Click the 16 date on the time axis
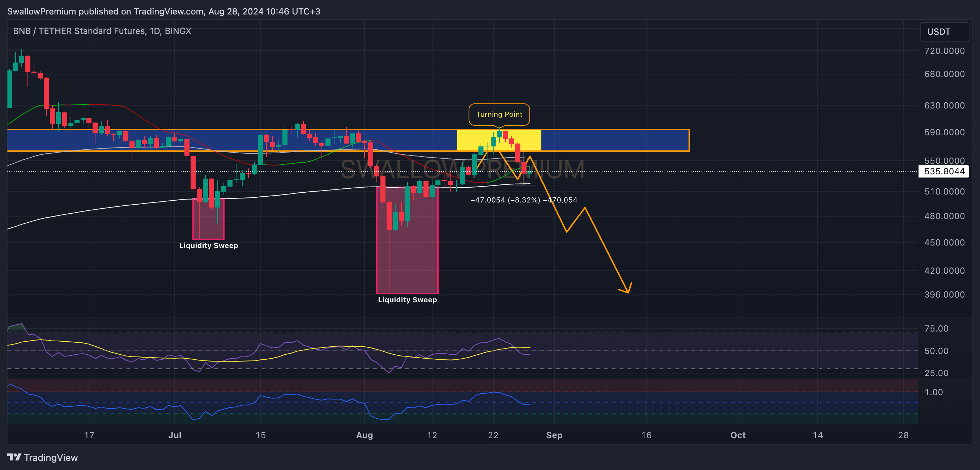This screenshot has height=470, width=980. pyautogui.click(x=646, y=435)
